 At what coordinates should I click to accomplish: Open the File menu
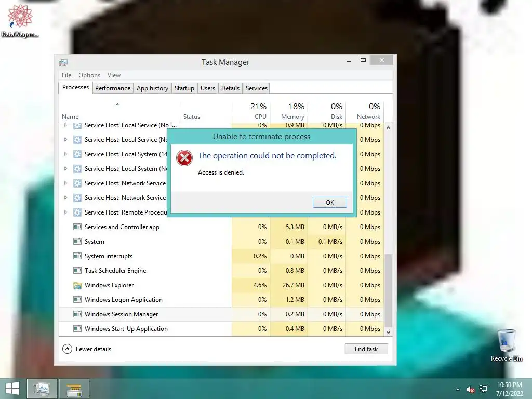click(66, 75)
